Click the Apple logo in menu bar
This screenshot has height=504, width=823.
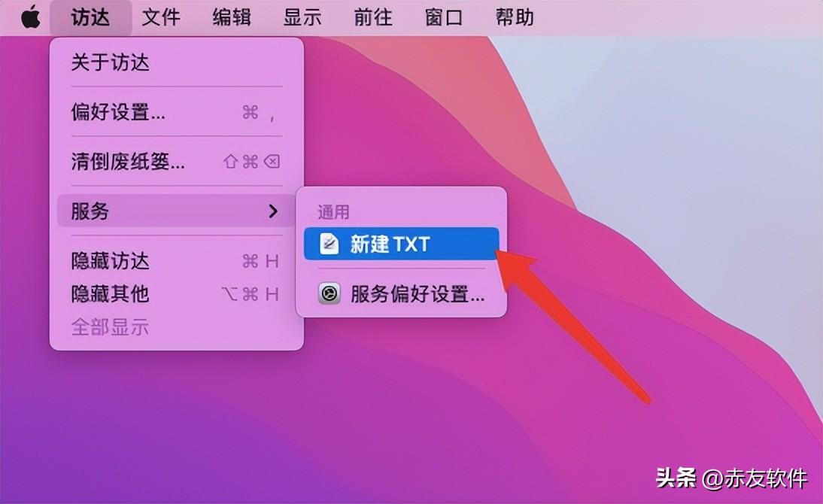(30, 17)
